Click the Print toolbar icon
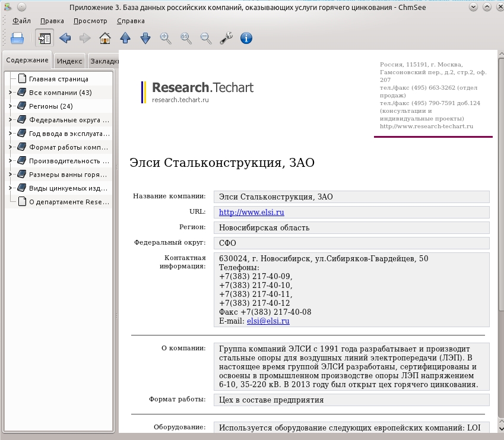The image size is (504, 440). 17,38
